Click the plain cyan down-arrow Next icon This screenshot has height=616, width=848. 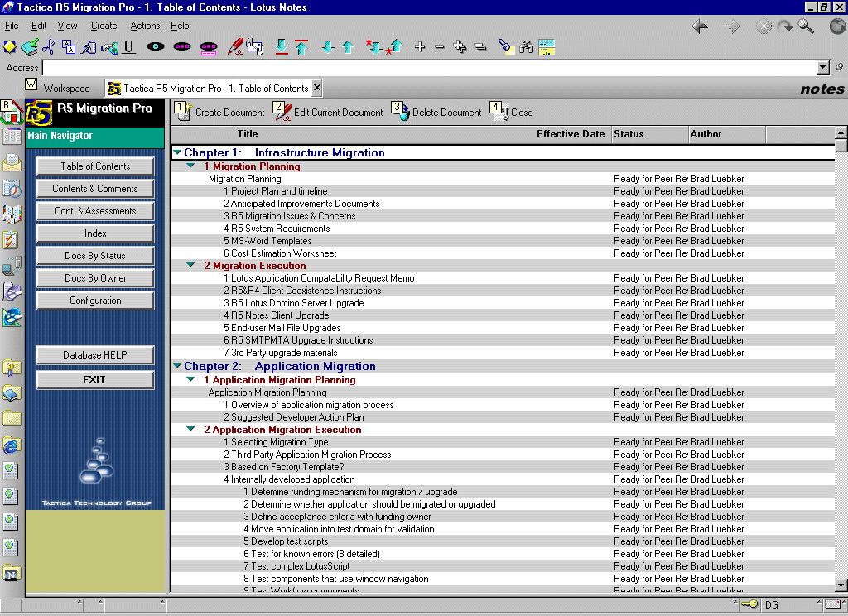pos(328,47)
